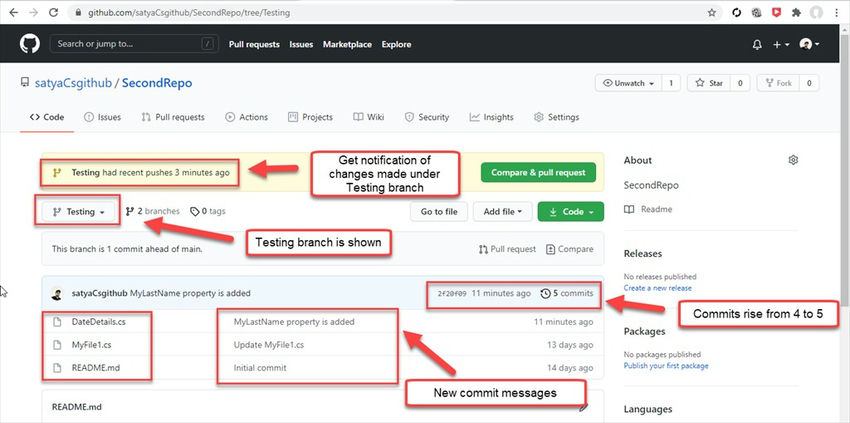Switch to the Projects tab
This screenshot has height=423, width=850.
coord(311,117)
